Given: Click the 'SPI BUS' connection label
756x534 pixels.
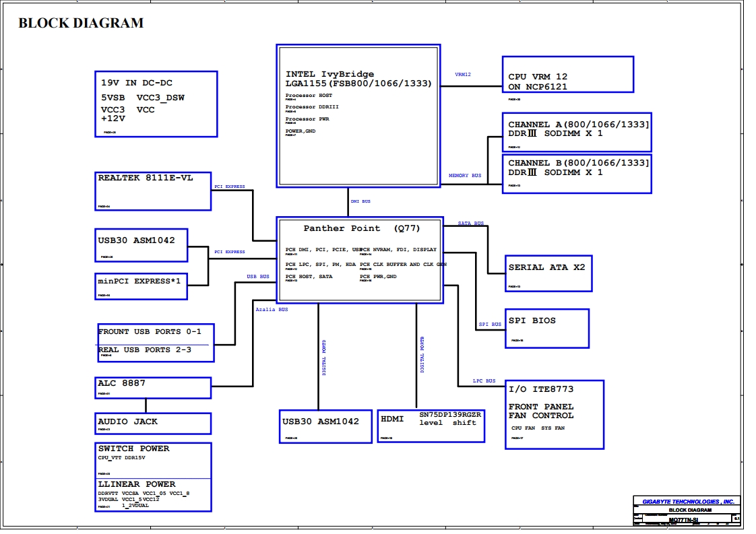Looking at the screenshot, I should pos(491,325).
